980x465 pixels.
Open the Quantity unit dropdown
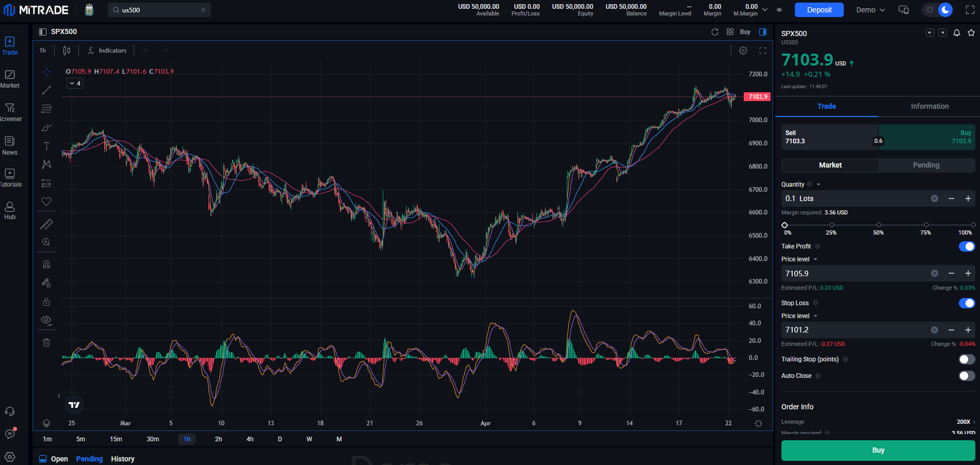click(x=818, y=184)
